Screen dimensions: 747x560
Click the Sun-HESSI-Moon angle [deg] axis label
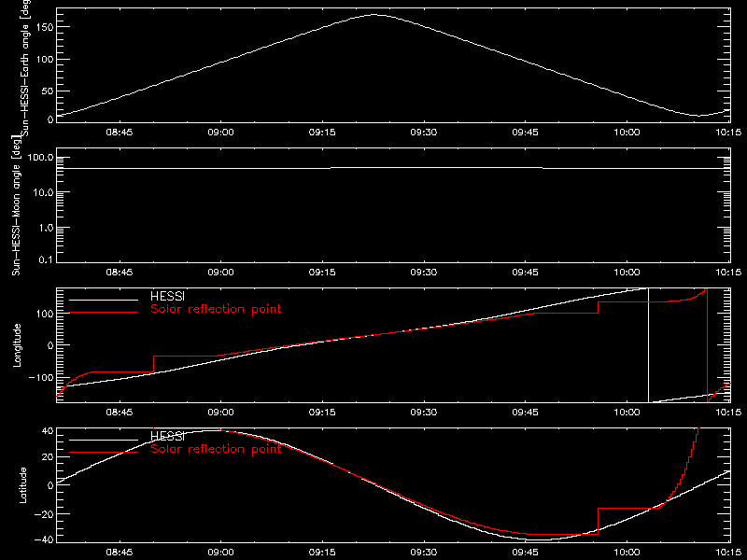pos(16,206)
